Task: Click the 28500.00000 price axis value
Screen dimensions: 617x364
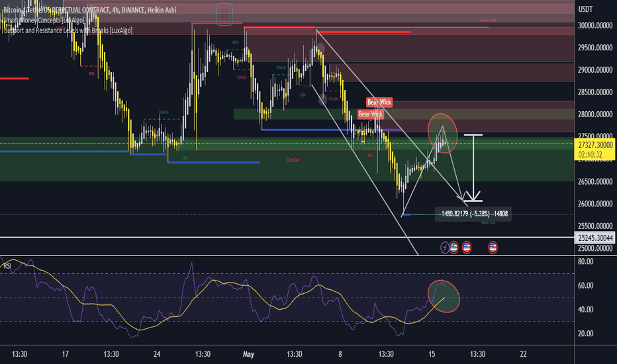Action: pyautogui.click(x=595, y=92)
